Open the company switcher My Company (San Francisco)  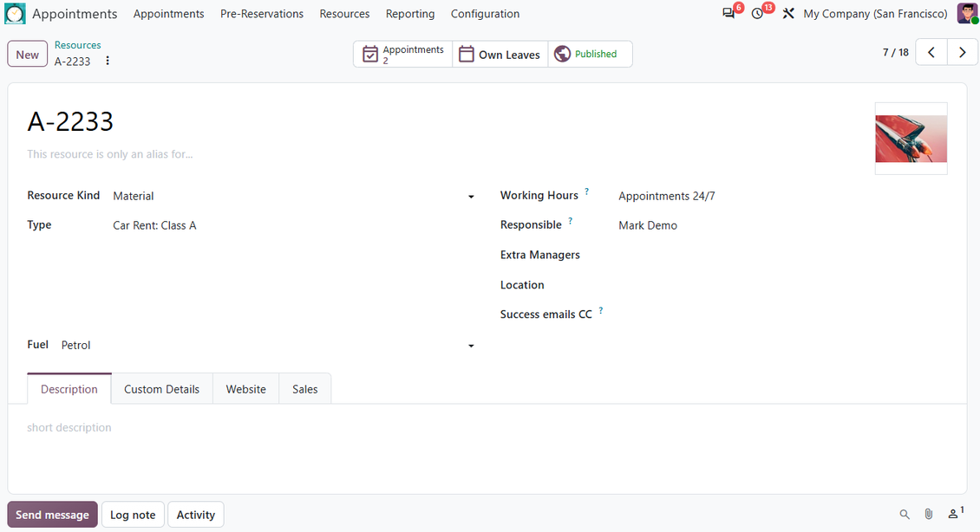click(875, 14)
